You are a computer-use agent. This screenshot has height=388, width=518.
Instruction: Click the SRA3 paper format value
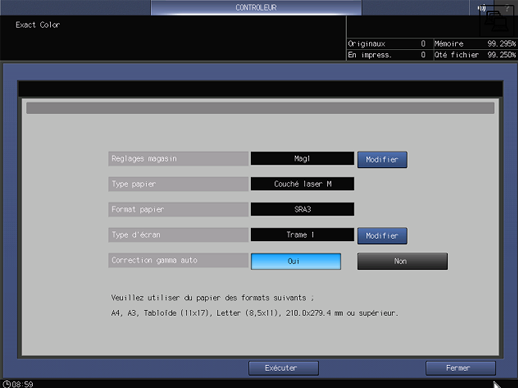pos(302,209)
